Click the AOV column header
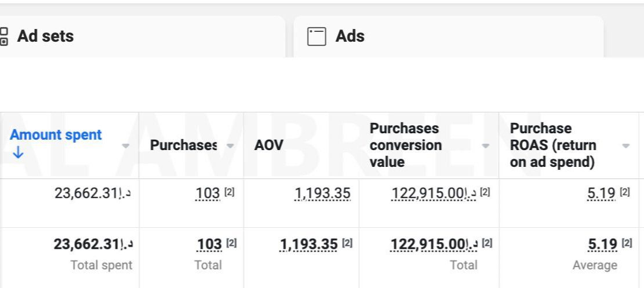Image resolution: width=644 pixels, height=288 pixels. pos(269,145)
